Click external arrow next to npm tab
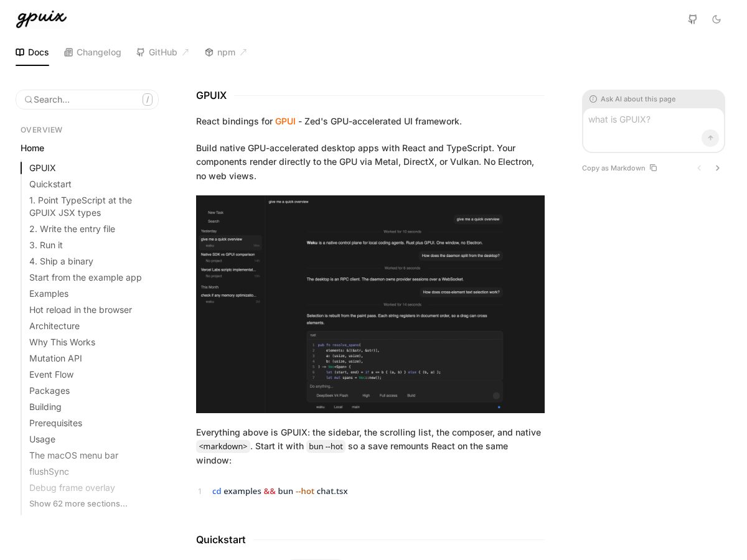This screenshot has width=747, height=560. (243, 52)
